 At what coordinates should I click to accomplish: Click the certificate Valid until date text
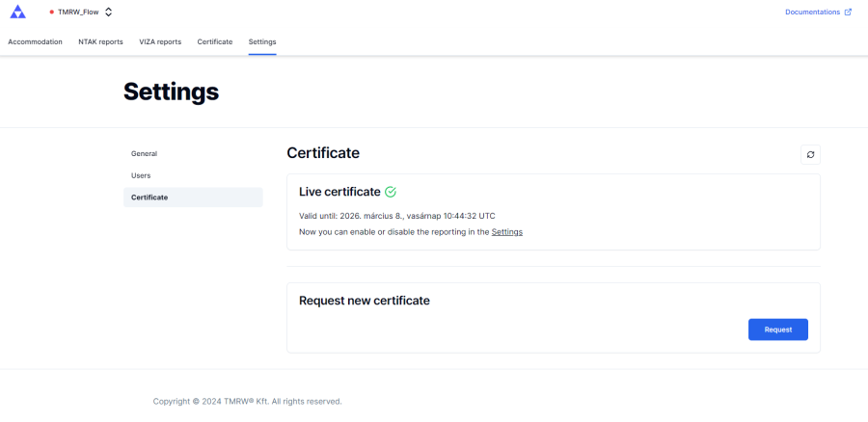pos(396,216)
